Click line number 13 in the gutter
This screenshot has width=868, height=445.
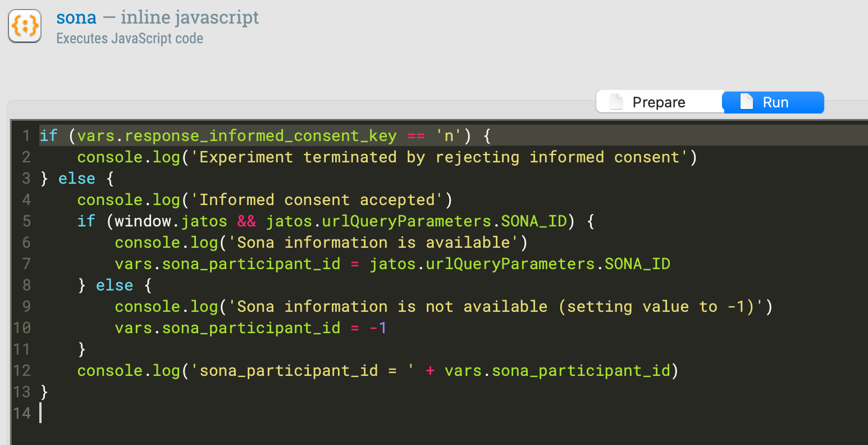(x=22, y=392)
